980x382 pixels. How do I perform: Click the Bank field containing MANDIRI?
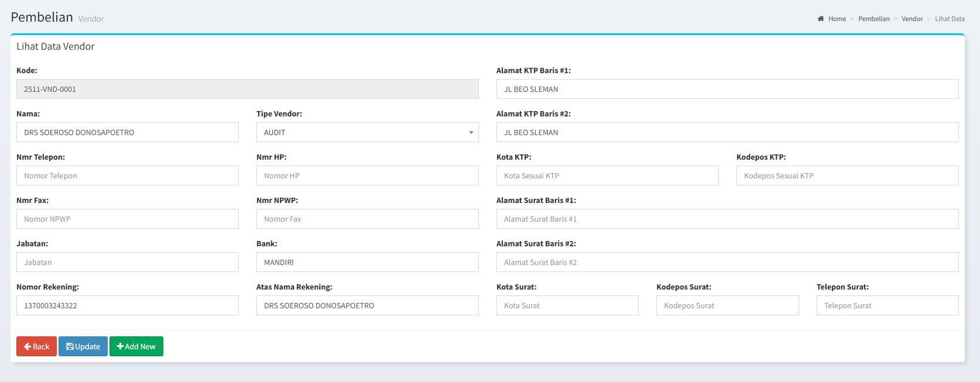point(367,262)
